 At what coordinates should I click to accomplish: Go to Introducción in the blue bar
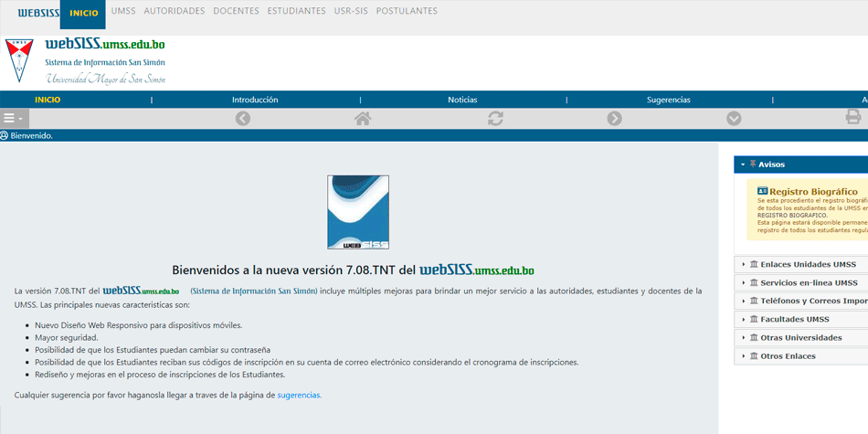click(255, 100)
